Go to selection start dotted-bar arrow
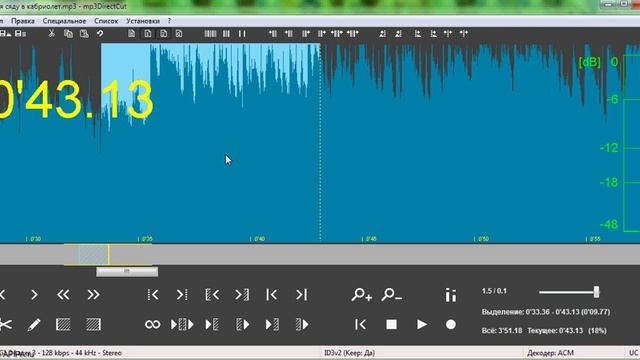The width and height of the screenshot is (640, 360). (x=153, y=294)
